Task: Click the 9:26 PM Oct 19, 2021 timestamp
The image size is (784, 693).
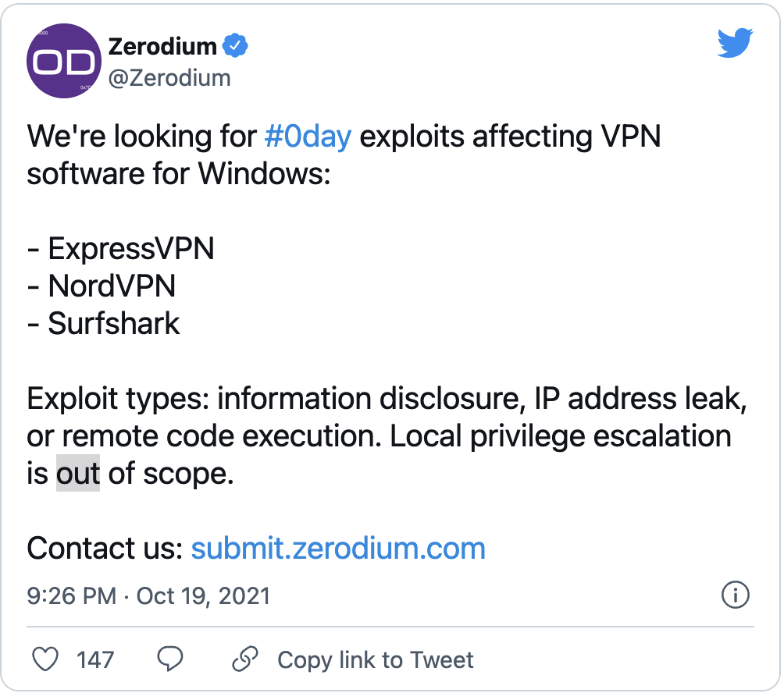Action: pos(148,596)
